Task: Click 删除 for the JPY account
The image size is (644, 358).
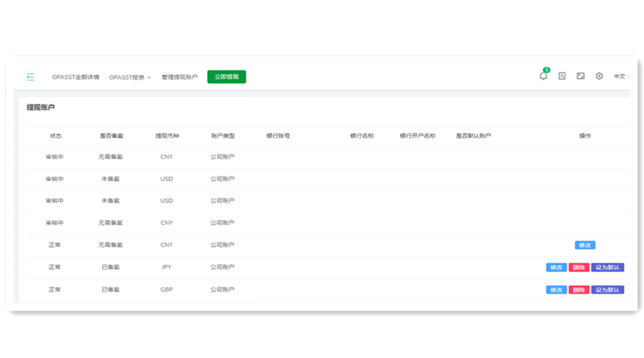Action: point(579,268)
